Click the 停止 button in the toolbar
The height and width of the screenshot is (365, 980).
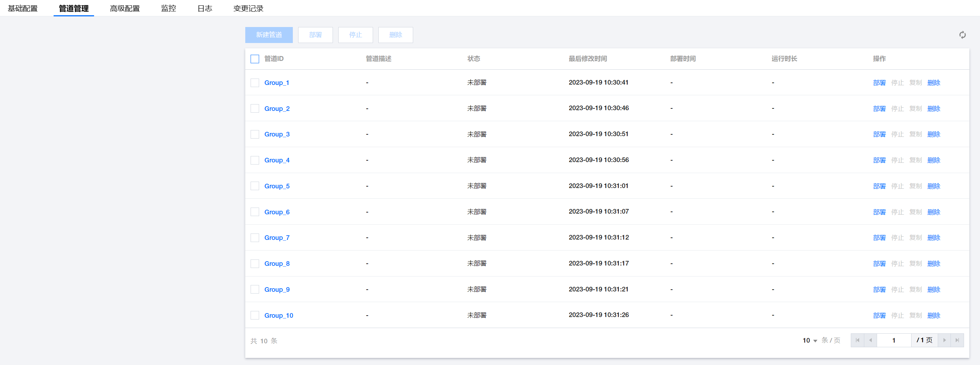tap(355, 35)
